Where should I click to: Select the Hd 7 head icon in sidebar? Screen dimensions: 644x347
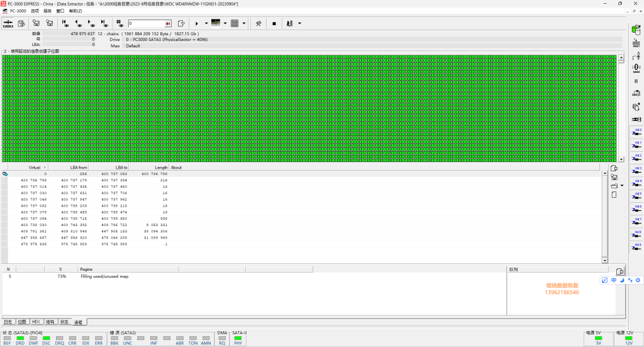[x=636, y=221]
